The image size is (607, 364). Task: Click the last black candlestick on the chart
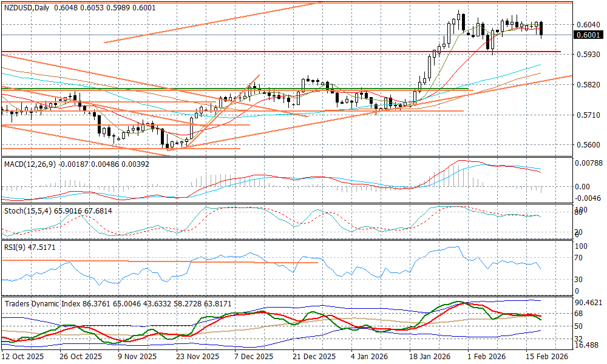pos(541,29)
